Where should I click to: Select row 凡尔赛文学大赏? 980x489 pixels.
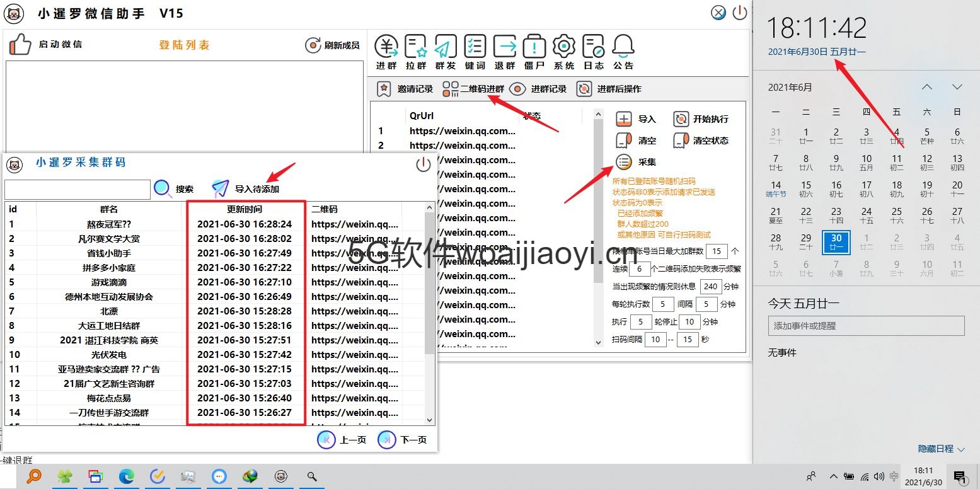216,238
